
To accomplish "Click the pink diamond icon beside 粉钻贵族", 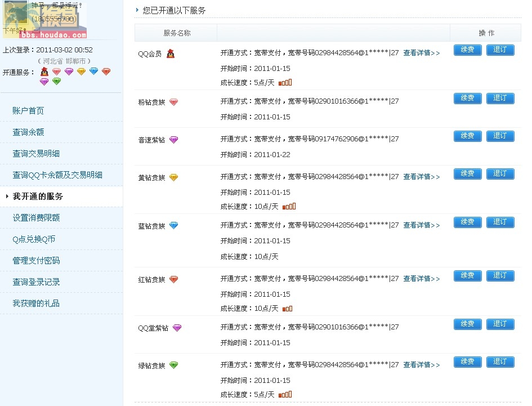I will click(174, 102).
